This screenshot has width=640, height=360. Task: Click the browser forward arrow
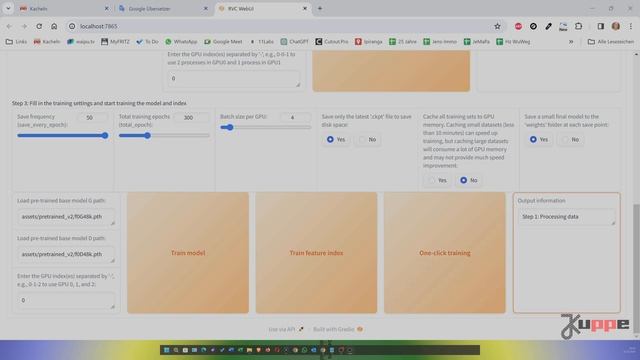point(24,26)
